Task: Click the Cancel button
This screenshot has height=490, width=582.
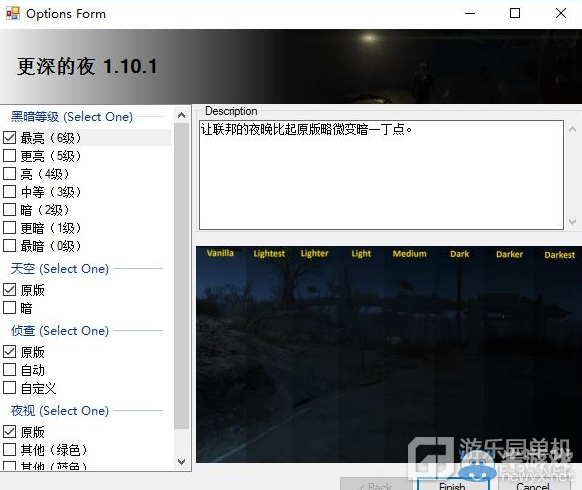Action: 533,484
